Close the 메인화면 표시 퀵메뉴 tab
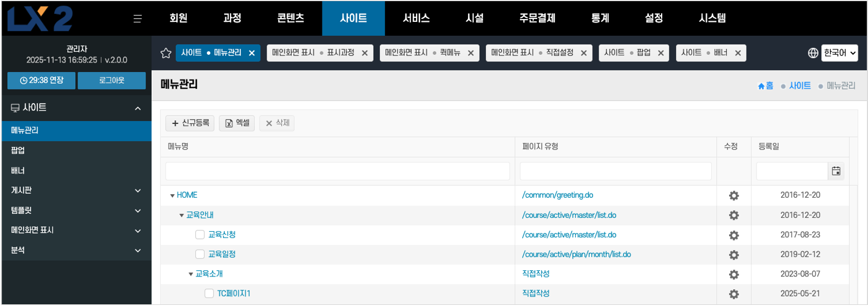The image size is (868, 306). (x=470, y=53)
